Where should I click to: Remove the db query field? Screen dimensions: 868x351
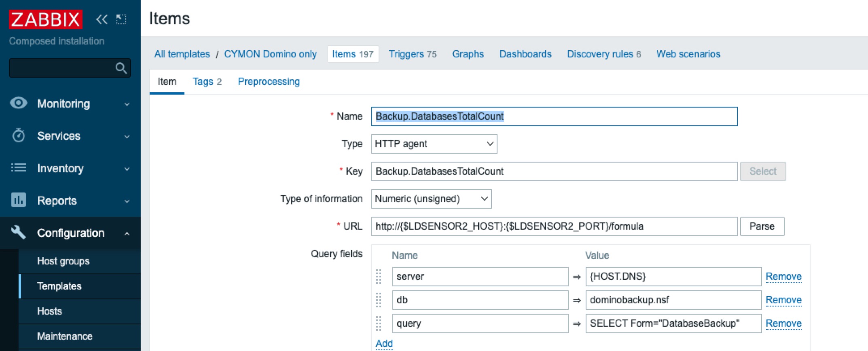point(783,300)
